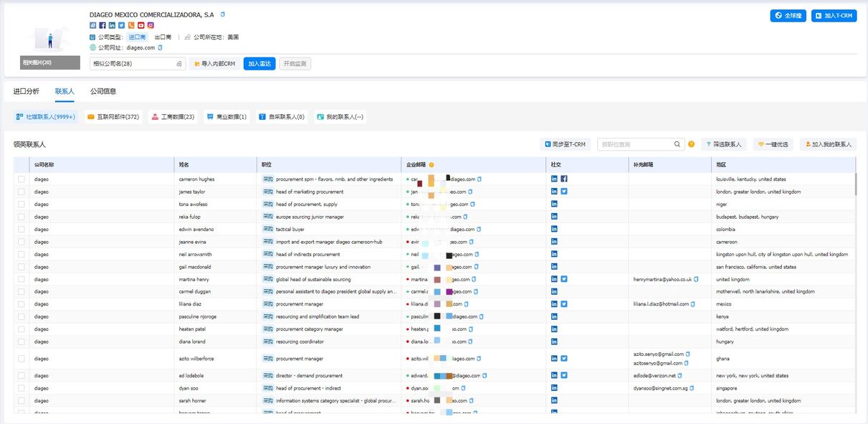Click the orange phone icon under the title
Viewport: 868px width, 424px height.
(131, 26)
